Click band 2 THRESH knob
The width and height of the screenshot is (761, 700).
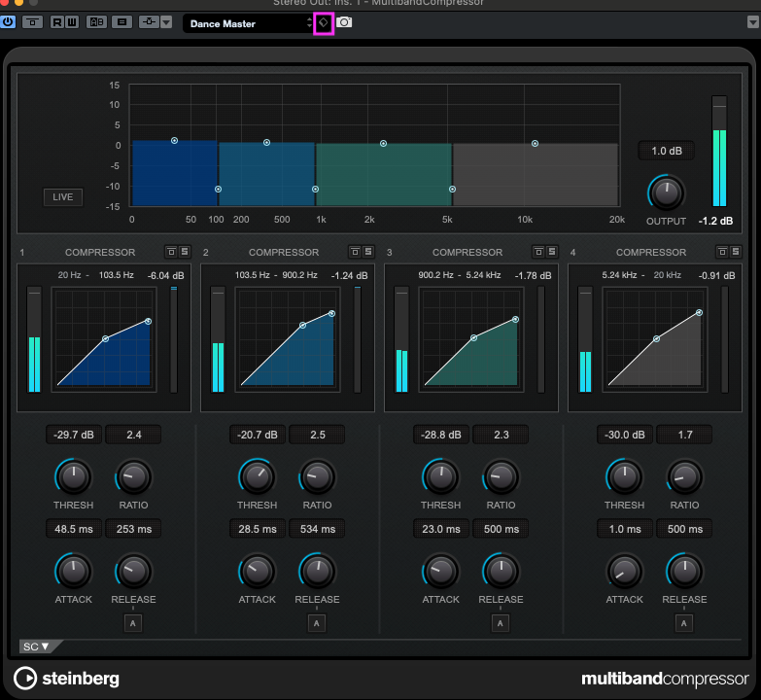pos(258,476)
